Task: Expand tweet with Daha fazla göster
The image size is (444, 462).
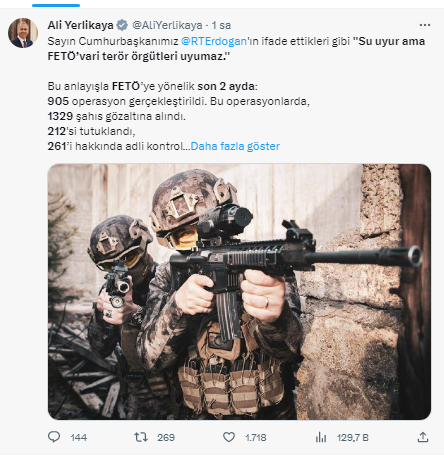Action: coord(235,146)
